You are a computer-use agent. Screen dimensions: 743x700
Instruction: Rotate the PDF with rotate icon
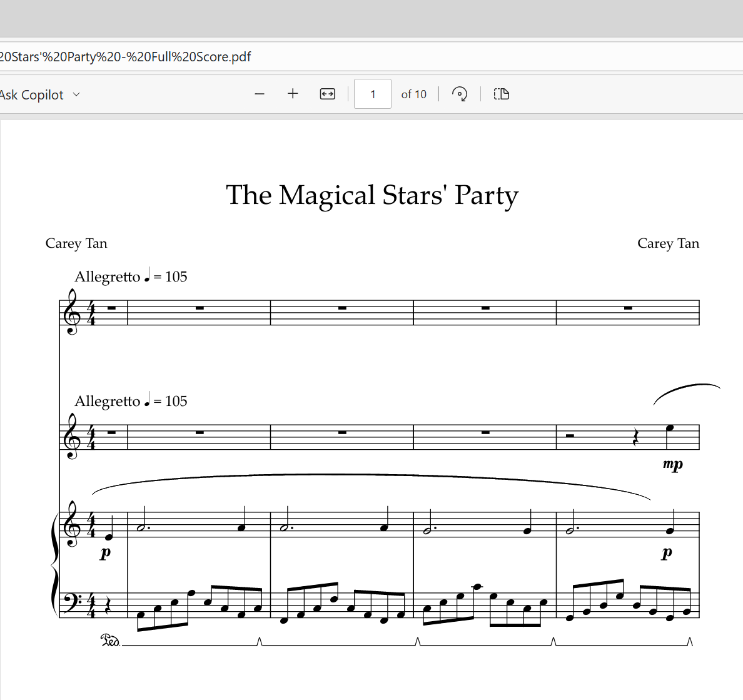(x=459, y=94)
